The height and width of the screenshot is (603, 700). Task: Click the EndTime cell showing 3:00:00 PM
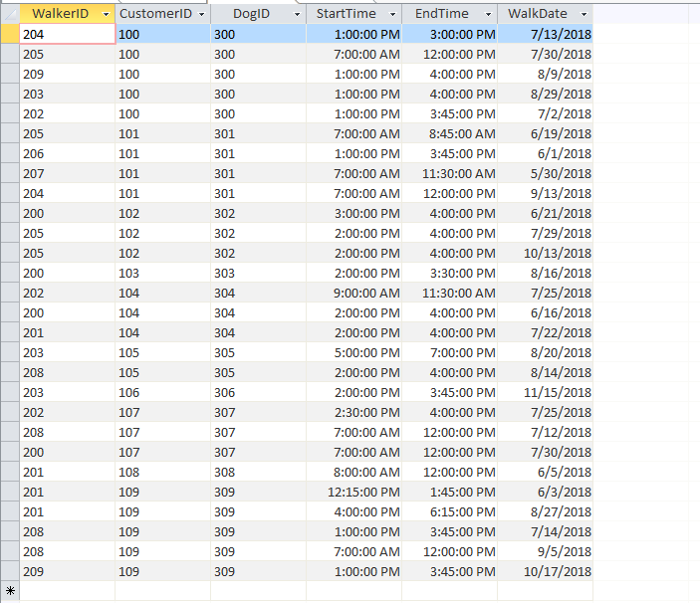(449, 34)
